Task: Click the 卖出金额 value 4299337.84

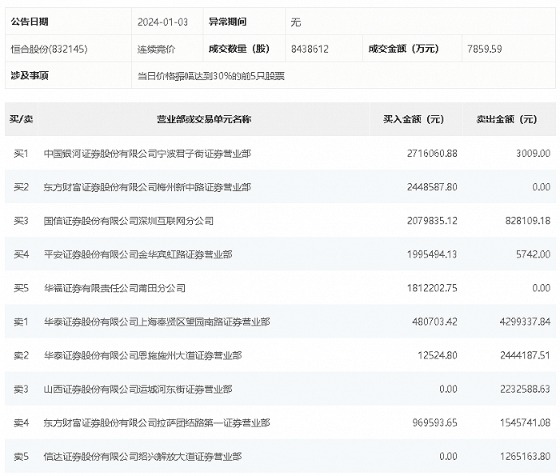Action: (525, 322)
